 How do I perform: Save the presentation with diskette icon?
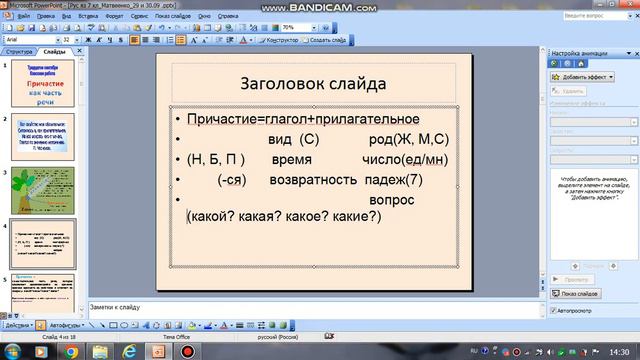click(x=31, y=28)
